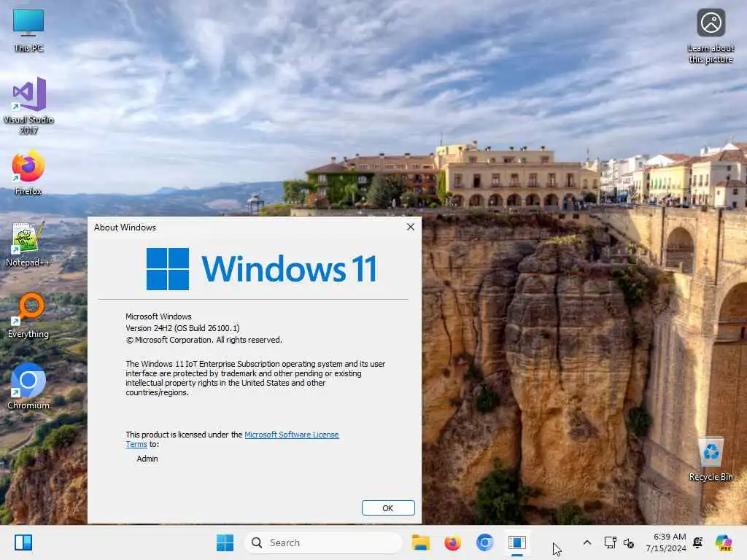Open Firefox from the taskbar
Screen dimensions: 747x560
pos(452,542)
